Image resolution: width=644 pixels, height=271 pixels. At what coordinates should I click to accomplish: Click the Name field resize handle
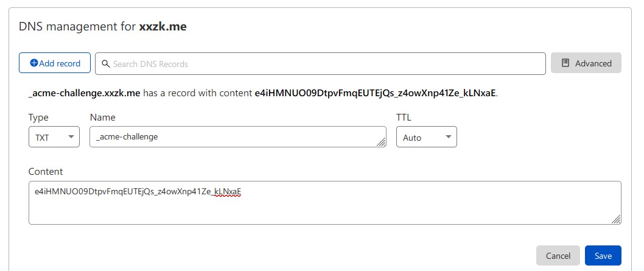tap(381, 142)
